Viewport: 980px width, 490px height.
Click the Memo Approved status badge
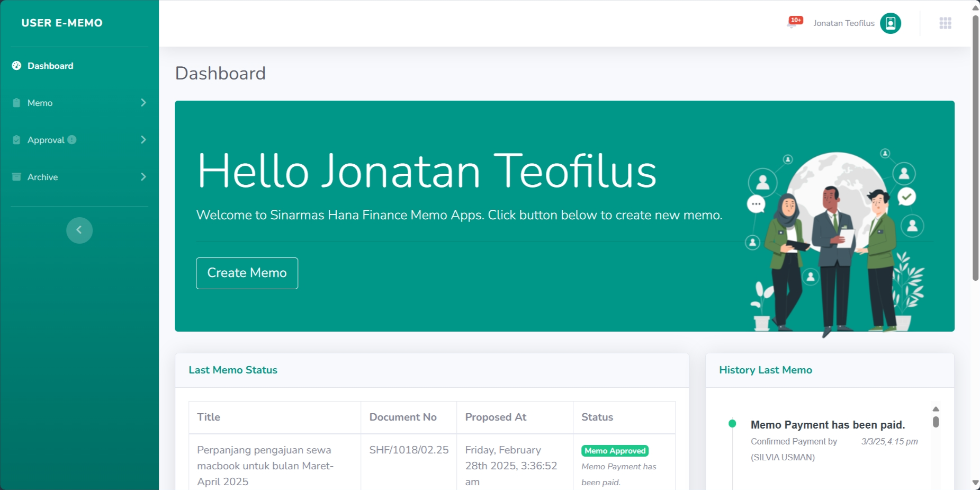point(615,451)
